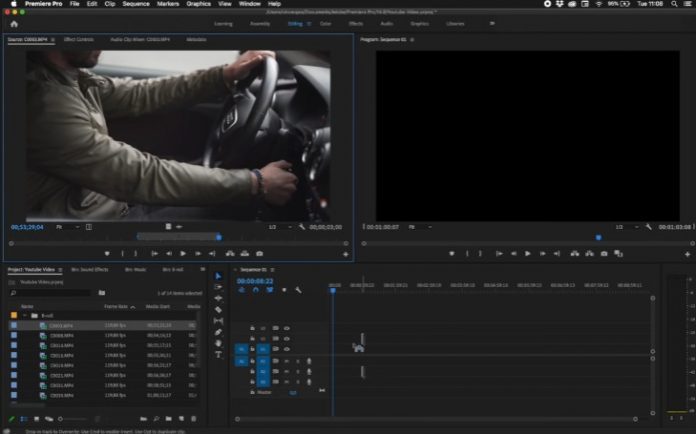Image resolution: width=696 pixels, height=434 pixels.
Task: Toggle lock on top video track
Action: point(252,328)
